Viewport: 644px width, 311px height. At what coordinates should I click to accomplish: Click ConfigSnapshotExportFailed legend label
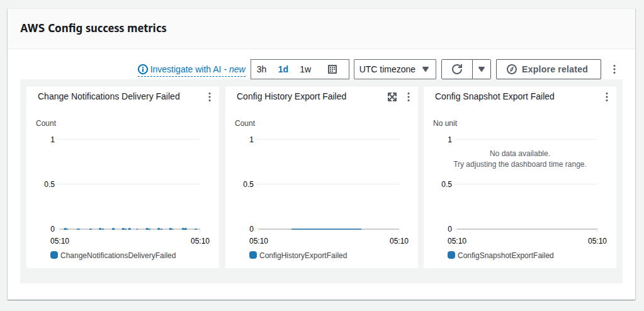click(x=506, y=256)
